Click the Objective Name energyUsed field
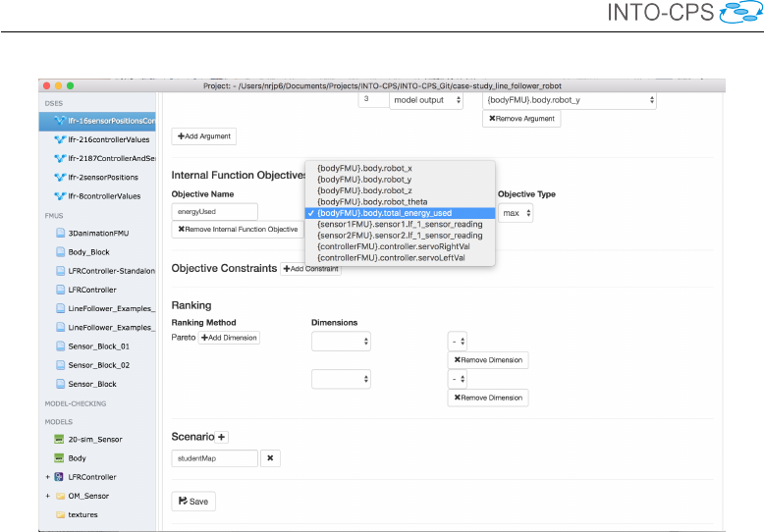764x532 pixels. click(x=215, y=211)
